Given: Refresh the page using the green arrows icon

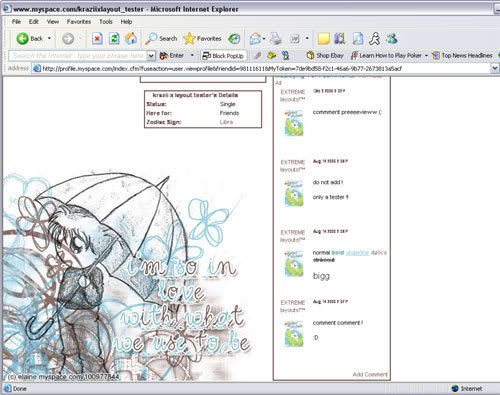Looking at the screenshot, I should (114, 39).
